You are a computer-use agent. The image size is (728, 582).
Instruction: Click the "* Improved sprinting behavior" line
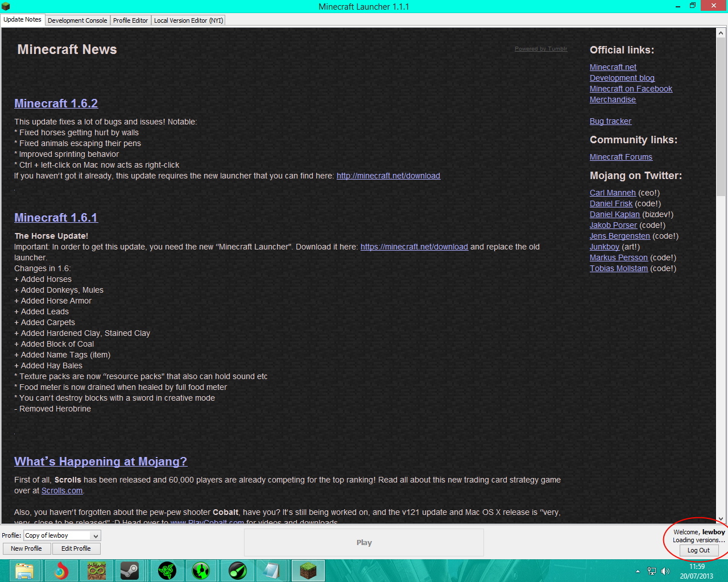point(67,154)
